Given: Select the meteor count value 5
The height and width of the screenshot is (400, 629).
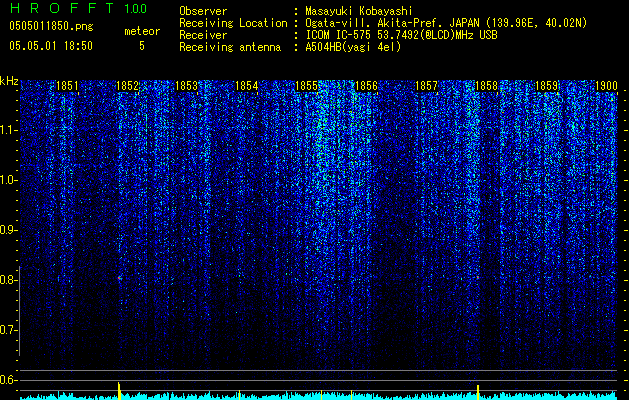Looking at the screenshot, I should tap(142, 46).
